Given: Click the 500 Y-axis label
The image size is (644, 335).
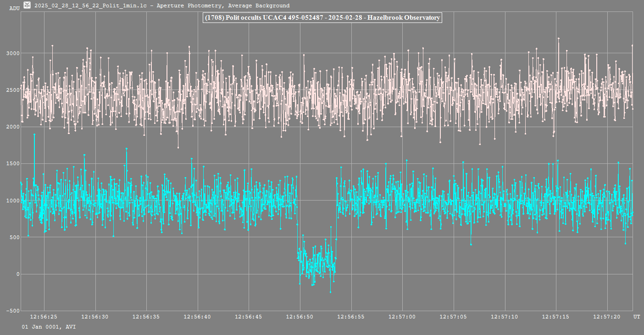Looking at the screenshot, I should pos(14,237).
